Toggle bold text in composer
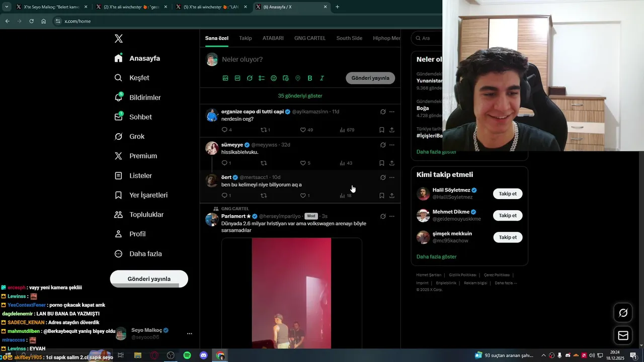Image resolution: width=644 pixels, height=362 pixels. (x=310, y=78)
